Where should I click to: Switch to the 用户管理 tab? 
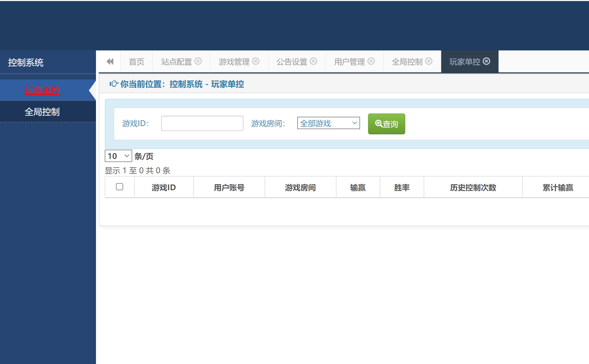click(x=350, y=61)
